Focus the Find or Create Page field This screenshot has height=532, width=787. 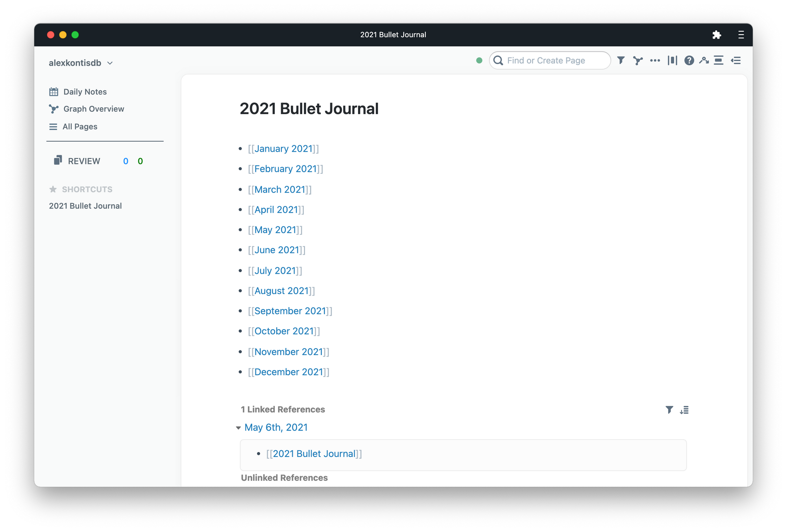pos(550,61)
